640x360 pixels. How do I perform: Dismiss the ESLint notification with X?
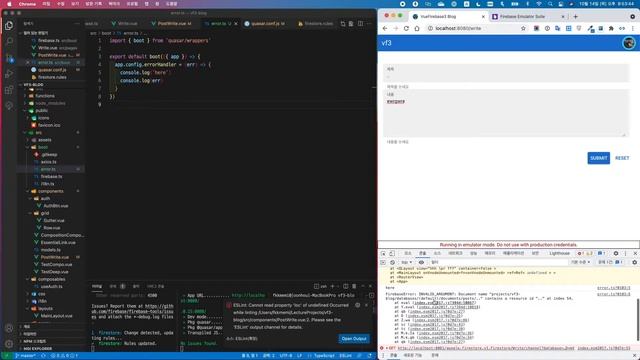tap(366, 305)
